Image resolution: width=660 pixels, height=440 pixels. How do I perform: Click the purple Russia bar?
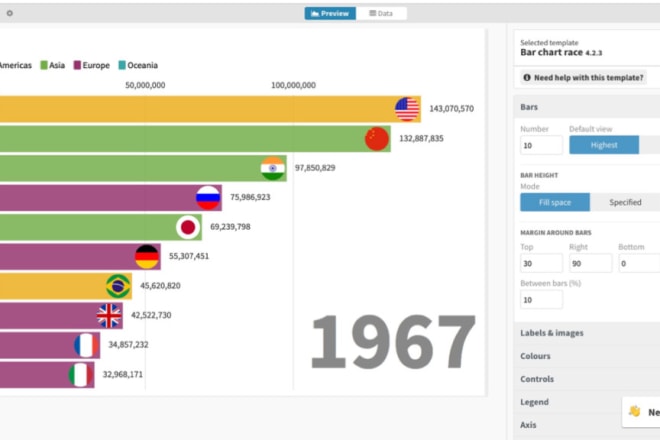coord(110,197)
